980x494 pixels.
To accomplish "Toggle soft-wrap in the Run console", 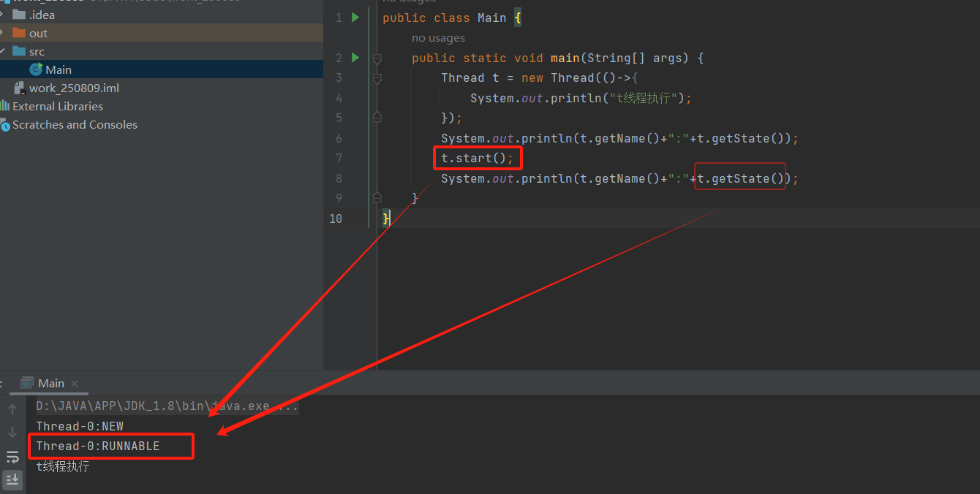I will tap(12, 457).
